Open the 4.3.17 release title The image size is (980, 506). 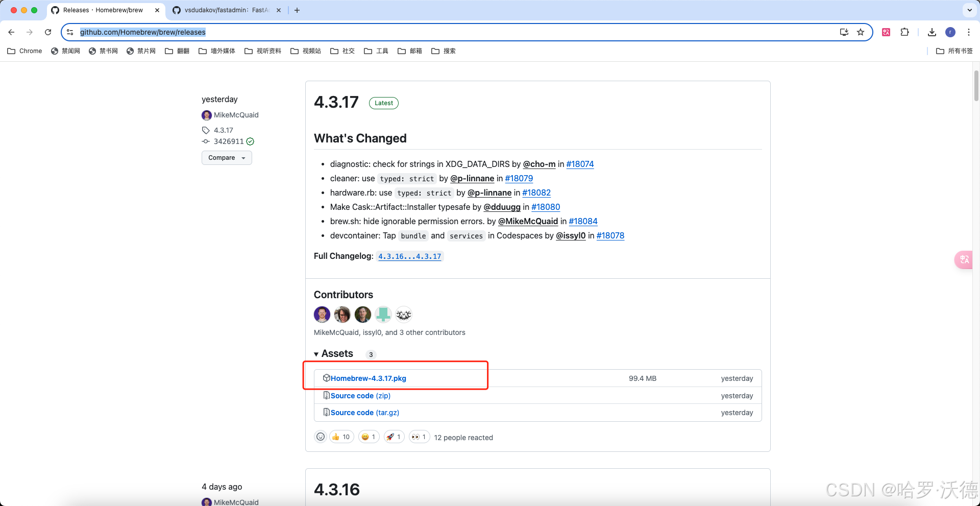point(336,102)
